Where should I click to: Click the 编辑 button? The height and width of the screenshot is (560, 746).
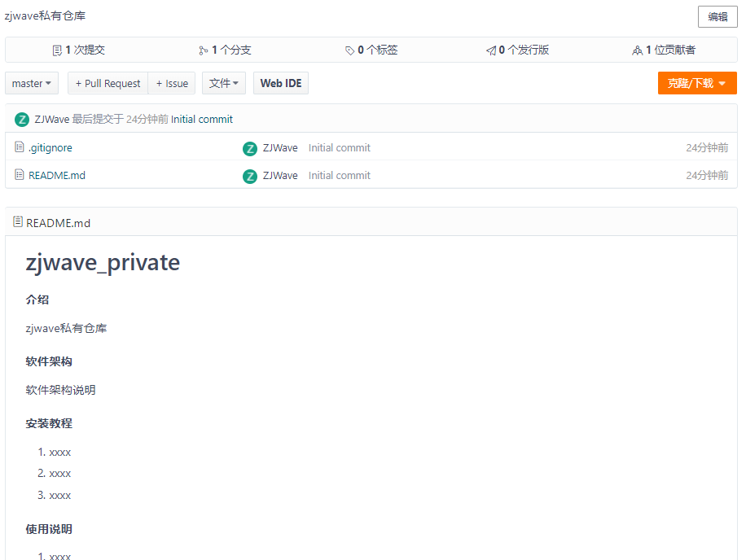717,17
